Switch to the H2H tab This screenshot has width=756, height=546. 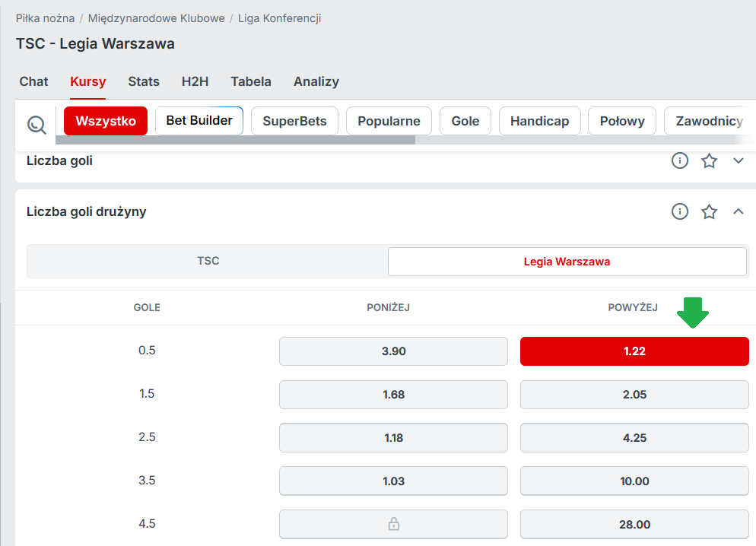[x=195, y=81]
